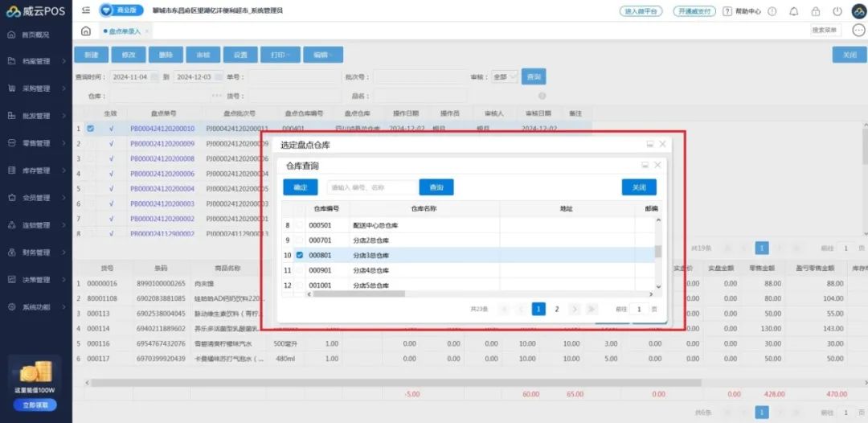Tick the checkbox for warehouse 000901

[x=299, y=270]
